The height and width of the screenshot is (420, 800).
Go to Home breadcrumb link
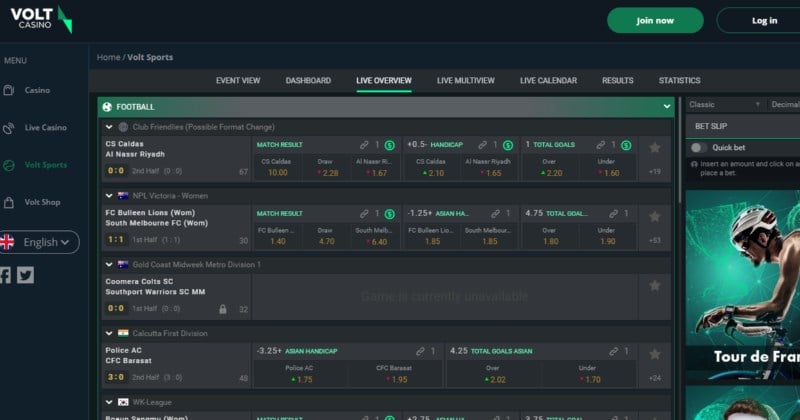coord(109,57)
